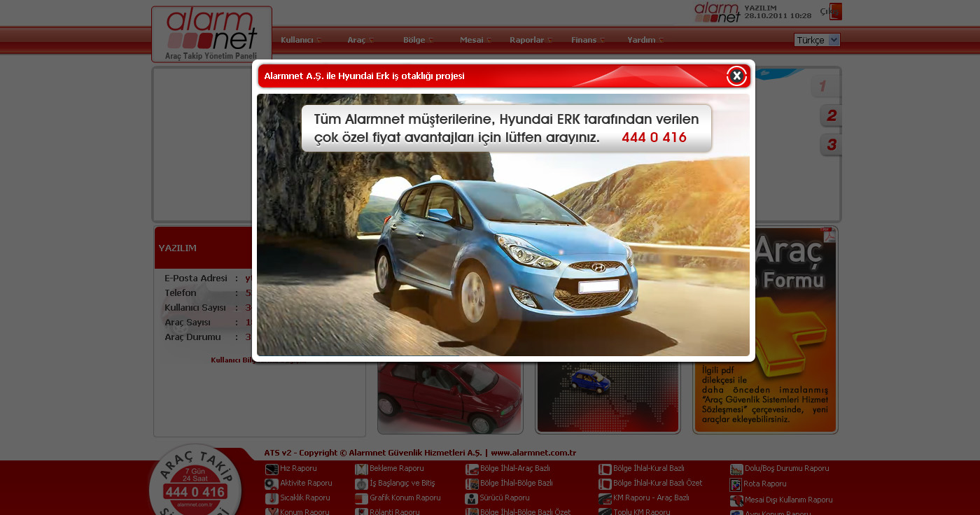Click the Hız Raporu icon
This screenshot has height=515, width=980.
tap(272, 469)
